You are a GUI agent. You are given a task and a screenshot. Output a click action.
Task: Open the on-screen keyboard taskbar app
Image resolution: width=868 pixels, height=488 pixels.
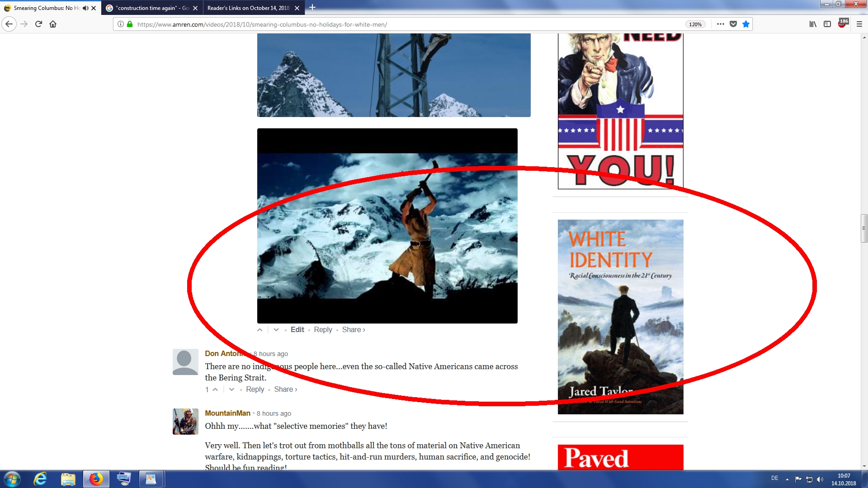[x=123, y=479]
